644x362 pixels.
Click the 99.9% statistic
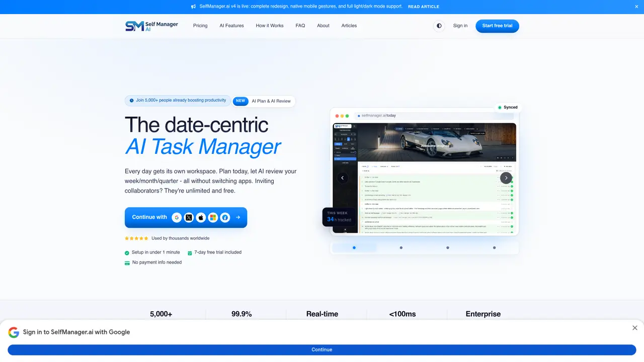(242, 314)
